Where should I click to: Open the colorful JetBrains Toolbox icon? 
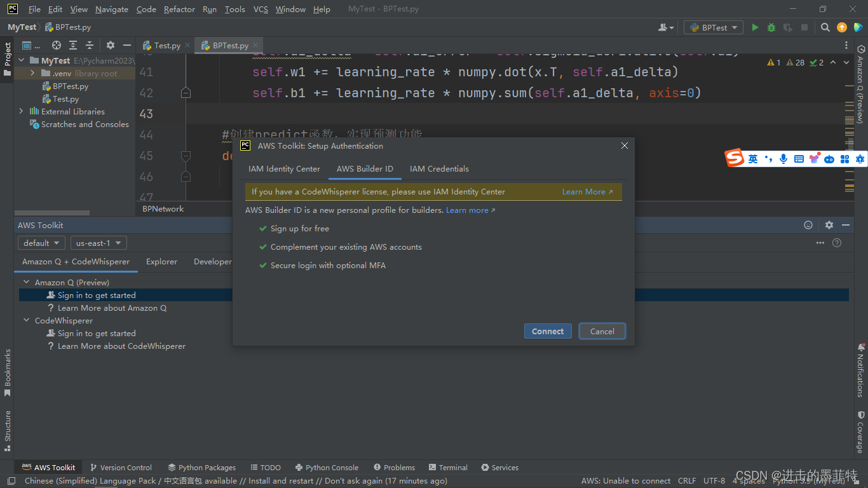(x=858, y=27)
